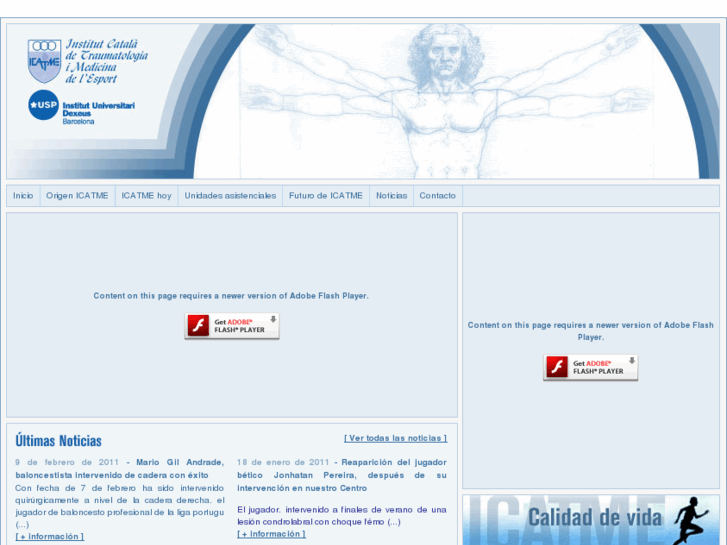Click the Calidad de vida banner
727x545 pixels.
(591, 519)
